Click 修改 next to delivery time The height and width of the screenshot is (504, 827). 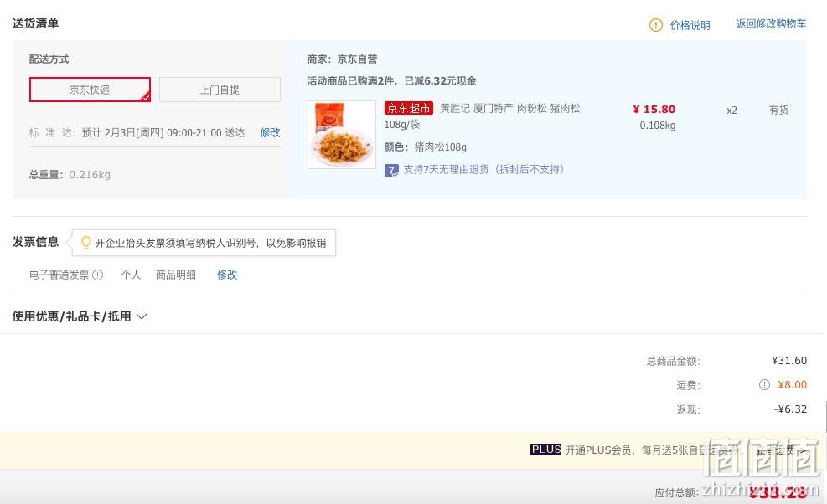(x=270, y=132)
